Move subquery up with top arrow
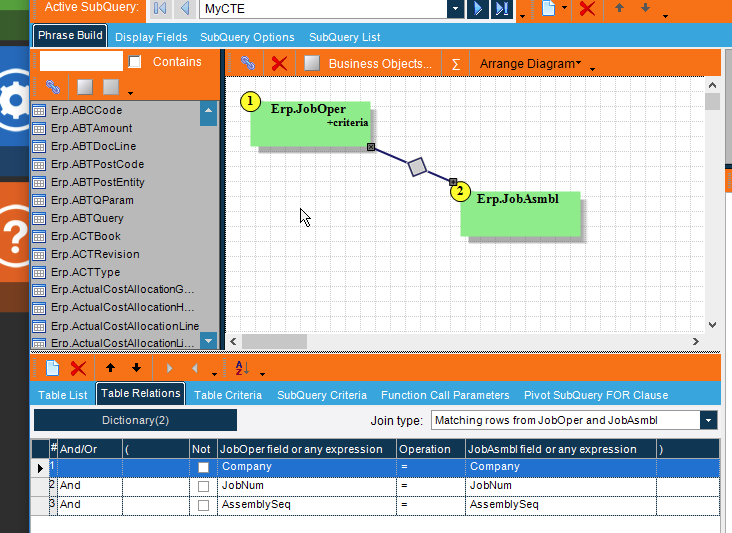This screenshot has width=732, height=533. (619, 8)
